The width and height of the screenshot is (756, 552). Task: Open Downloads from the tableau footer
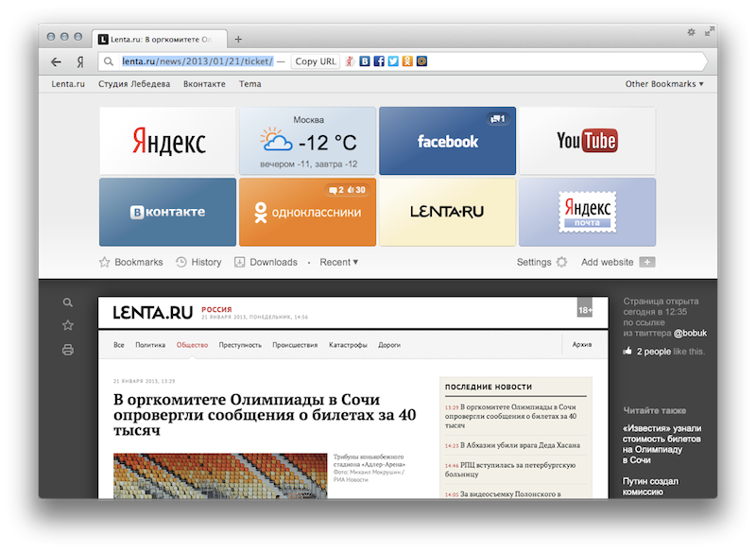(266, 262)
